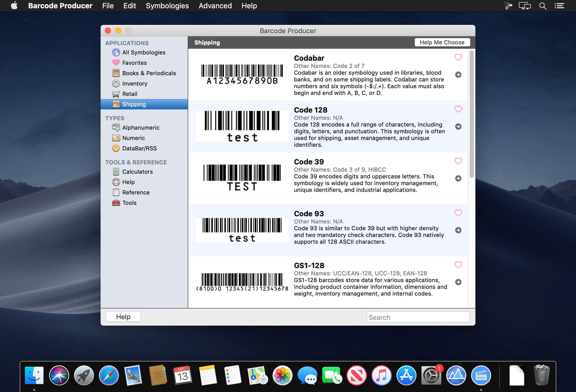This screenshot has width=576, height=392.
Task: Click the Retail shopping cart icon
Action: (x=116, y=94)
